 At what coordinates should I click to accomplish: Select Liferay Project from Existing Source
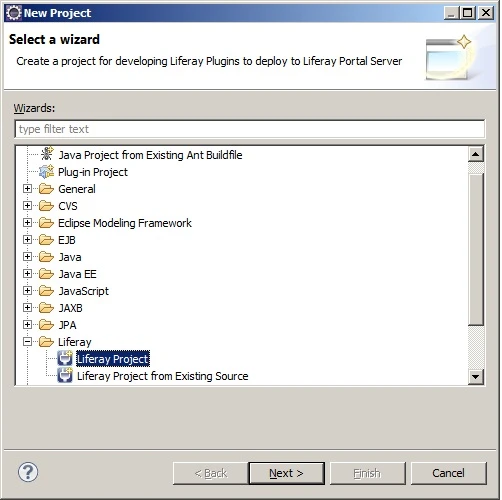click(162, 376)
